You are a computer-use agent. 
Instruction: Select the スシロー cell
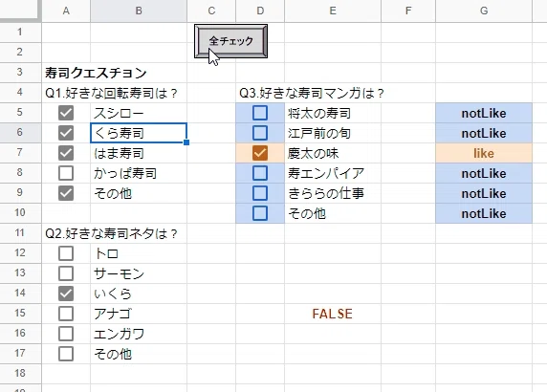coord(139,113)
